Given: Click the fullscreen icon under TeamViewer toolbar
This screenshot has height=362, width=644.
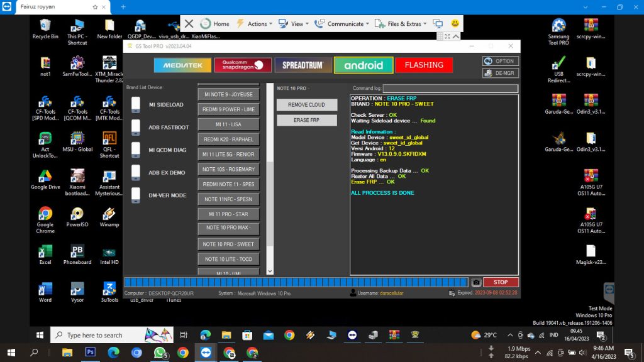Looking at the screenshot, I should click(447, 36).
